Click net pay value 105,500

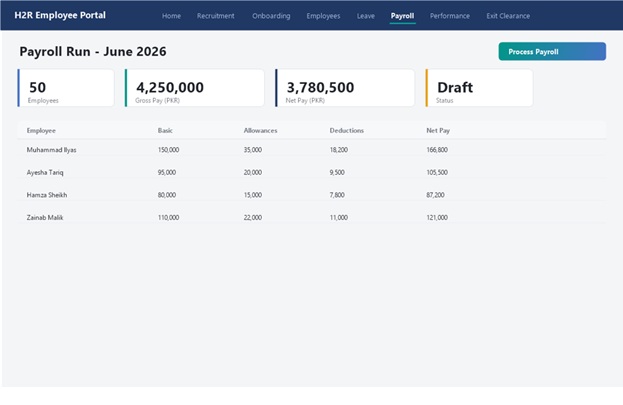(x=437, y=172)
